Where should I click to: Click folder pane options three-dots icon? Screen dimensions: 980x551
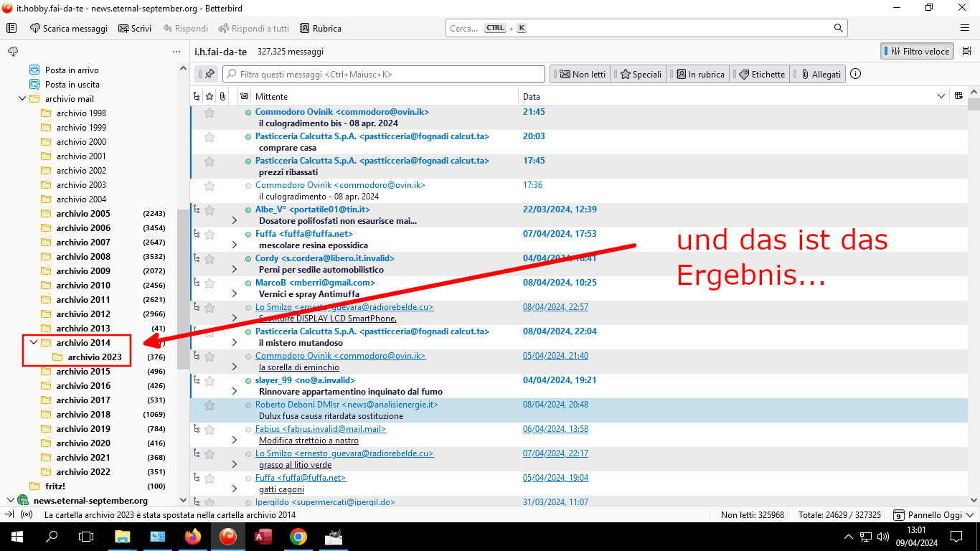tap(176, 52)
